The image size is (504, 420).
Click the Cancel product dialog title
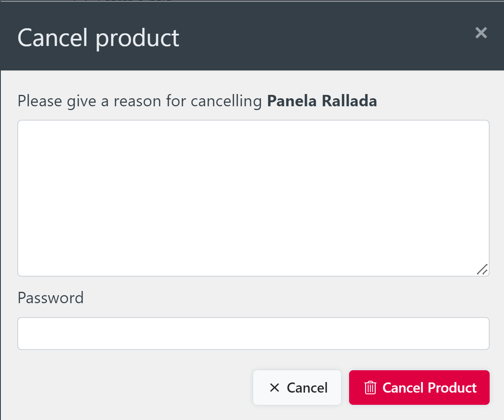coord(98,38)
